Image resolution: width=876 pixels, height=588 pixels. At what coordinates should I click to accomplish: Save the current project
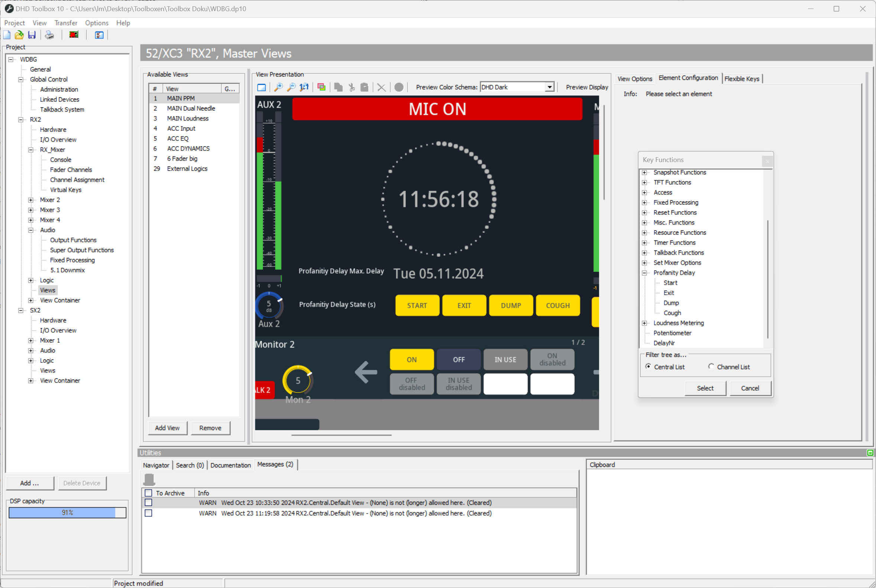(32, 35)
